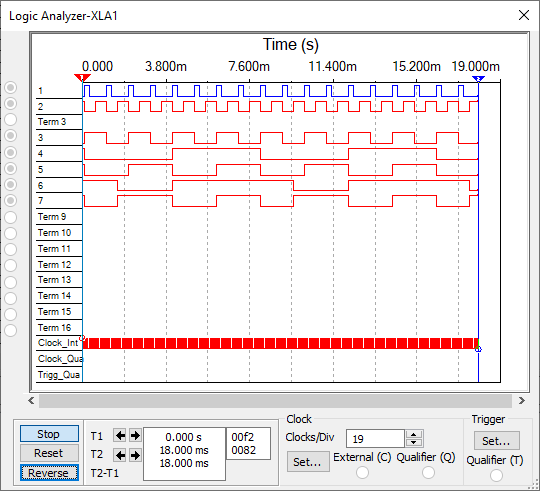Click the Clock_Qua channel label
Image resolution: width=540 pixels, height=491 pixels.
(60, 359)
